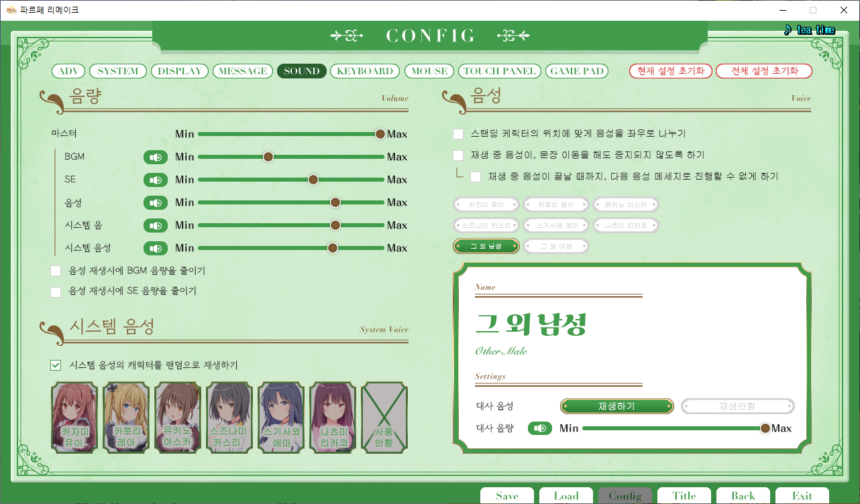The image size is (860, 504).
Task: Click the 그 외 남성 name heading
Action: click(531, 324)
